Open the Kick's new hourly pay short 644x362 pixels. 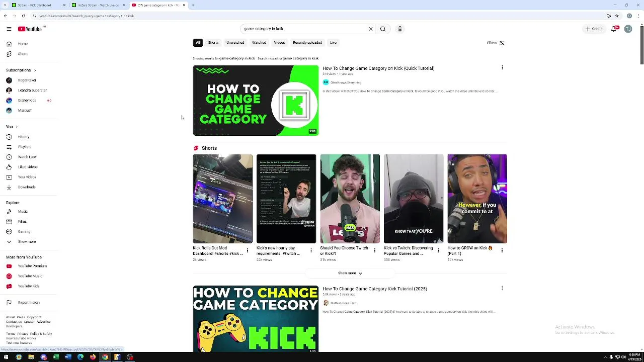pyautogui.click(x=286, y=199)
